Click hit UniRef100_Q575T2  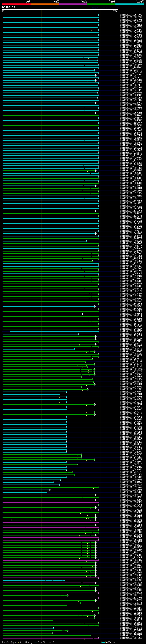[131, 359]
